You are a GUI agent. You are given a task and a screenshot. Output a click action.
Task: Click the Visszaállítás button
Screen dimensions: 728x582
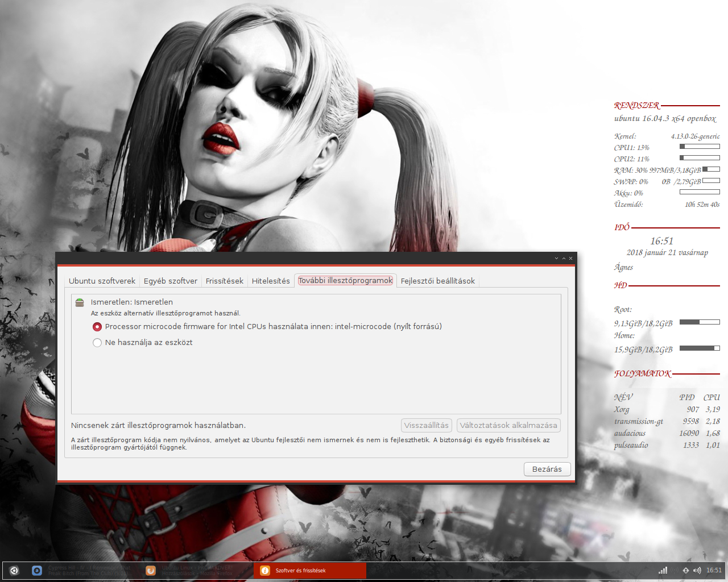point(427,425)
